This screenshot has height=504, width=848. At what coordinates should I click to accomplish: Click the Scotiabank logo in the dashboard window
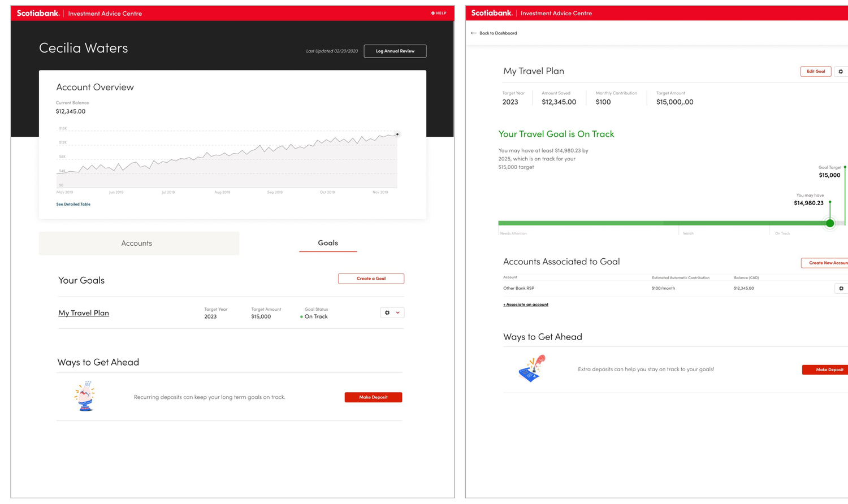click(38, 13)
